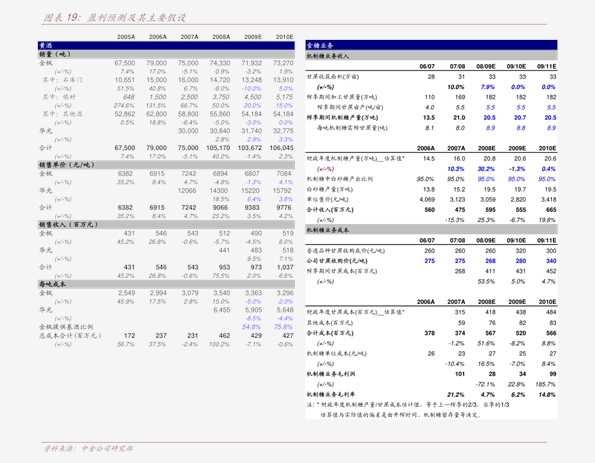
Task: Select the value 12066
Action: (187, 191)
